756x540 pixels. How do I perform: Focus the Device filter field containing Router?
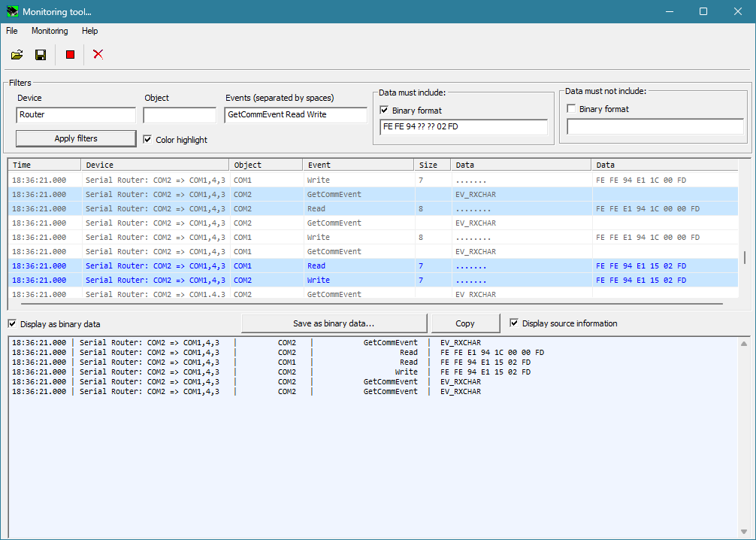coord(76,115)
